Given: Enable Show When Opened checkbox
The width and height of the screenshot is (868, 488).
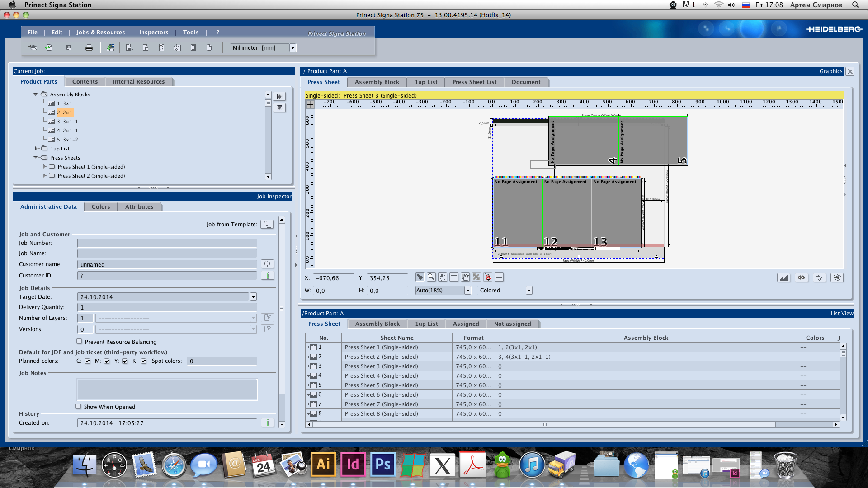Looking at the screenshot, I should click(78, 407).
